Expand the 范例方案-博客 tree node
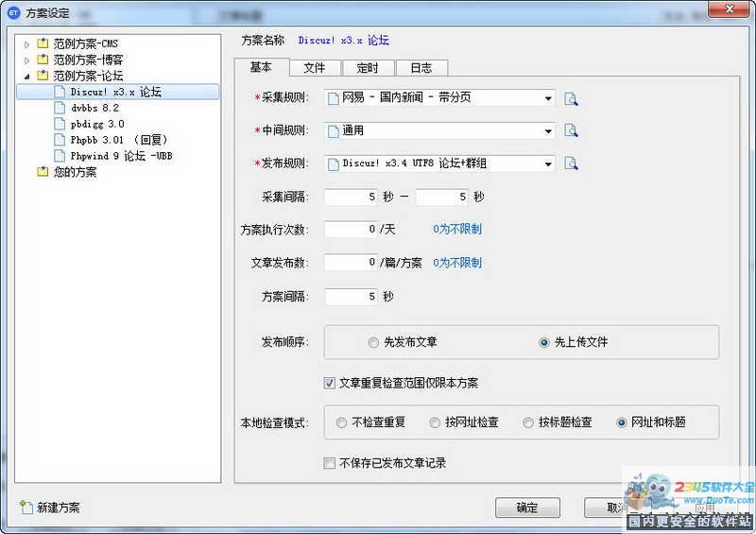 point(27,60)
